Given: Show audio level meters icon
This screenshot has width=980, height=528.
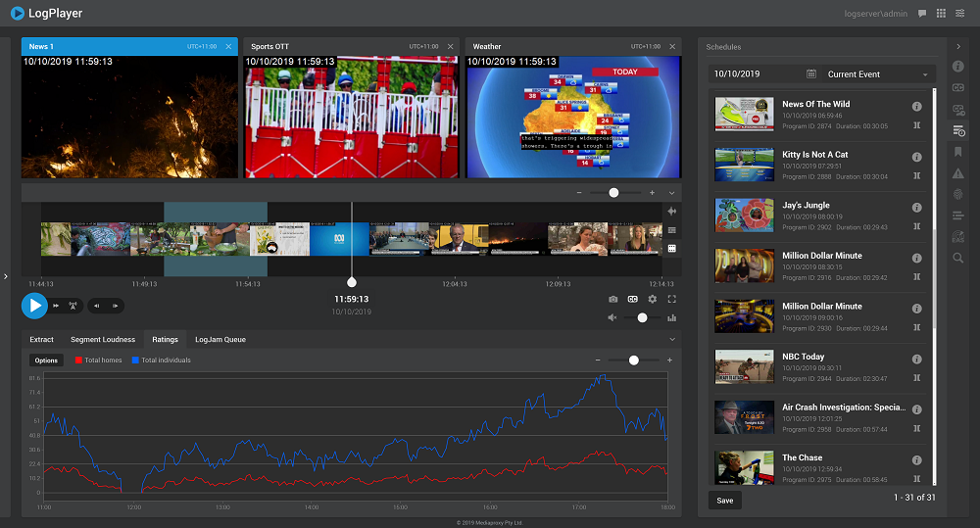Looking at the screenshot, I should click(672, 317).
